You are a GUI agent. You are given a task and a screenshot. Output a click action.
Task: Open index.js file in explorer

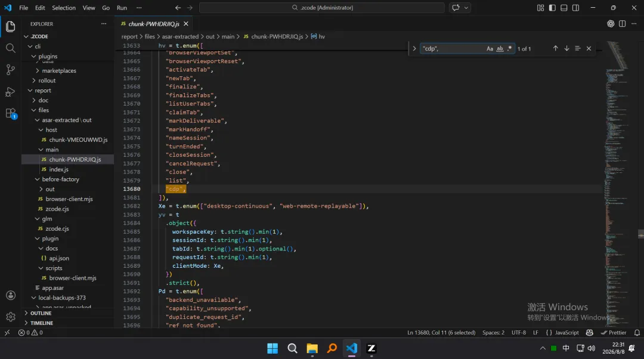click(x=58, y=169)
